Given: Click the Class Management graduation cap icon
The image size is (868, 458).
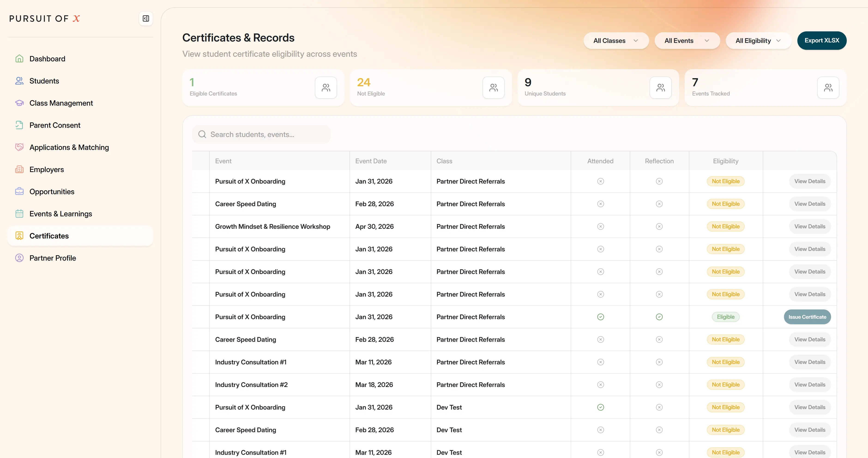Looking at the screenshot, I should tap(20, 103).
